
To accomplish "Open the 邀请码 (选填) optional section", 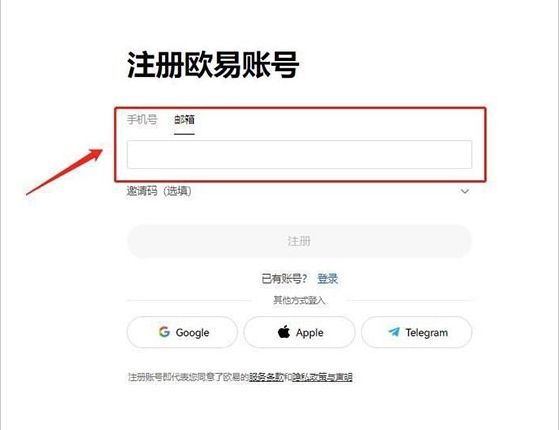I will point(159,191).
